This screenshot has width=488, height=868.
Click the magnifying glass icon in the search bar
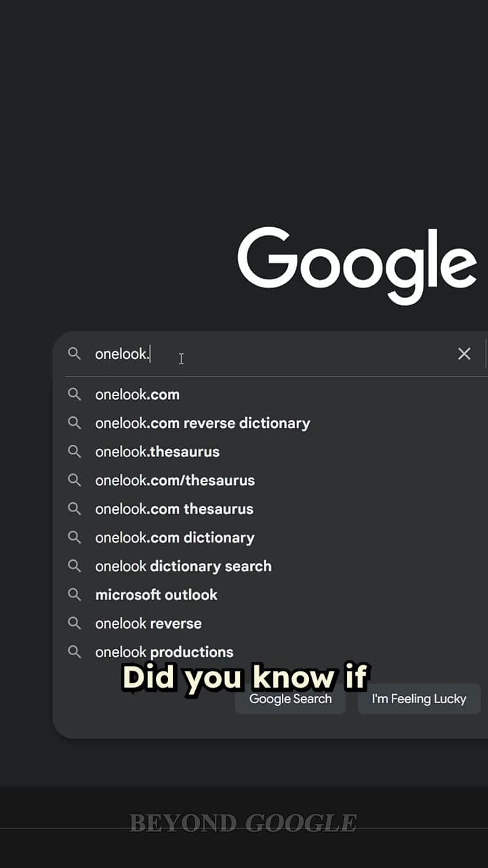point(75,353)
